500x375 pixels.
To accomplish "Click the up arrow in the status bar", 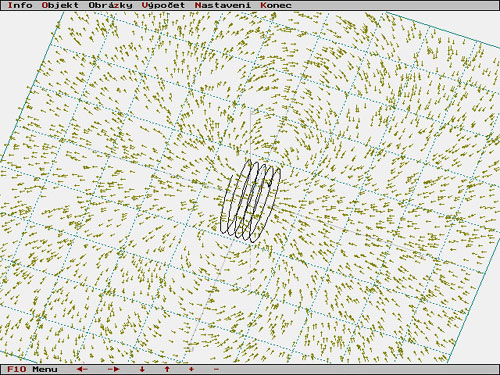I will [x=167, y=369].
